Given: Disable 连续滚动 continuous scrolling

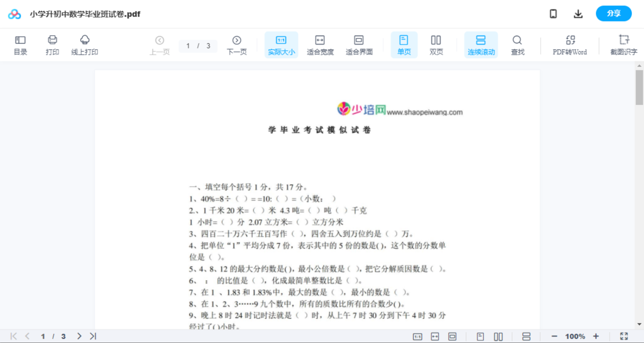Looking at the screenshot, I should point(481,45).
